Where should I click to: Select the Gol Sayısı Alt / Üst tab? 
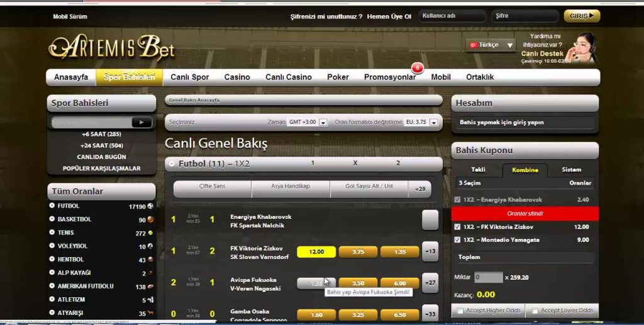pos(369,189)
